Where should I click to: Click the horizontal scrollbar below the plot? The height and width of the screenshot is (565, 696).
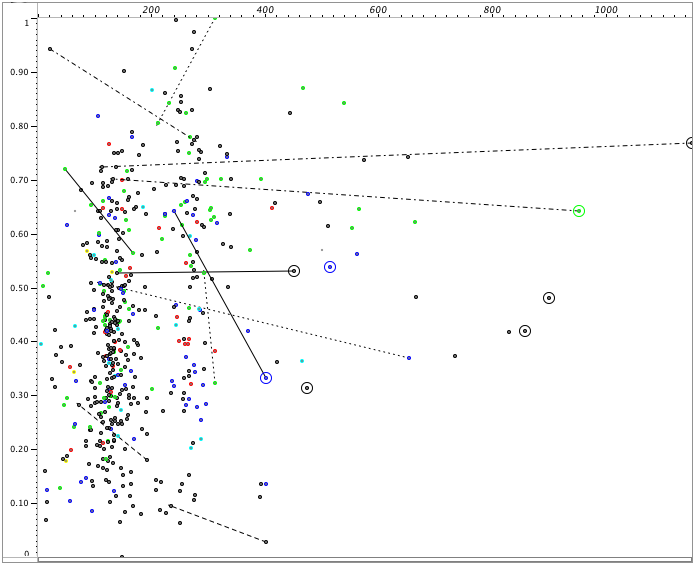(365, 560)
